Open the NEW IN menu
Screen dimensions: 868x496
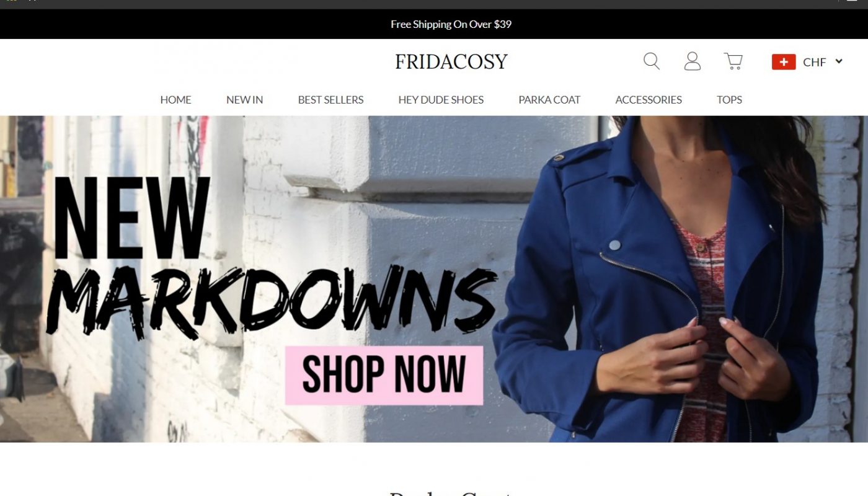click(x=244, y=100)
